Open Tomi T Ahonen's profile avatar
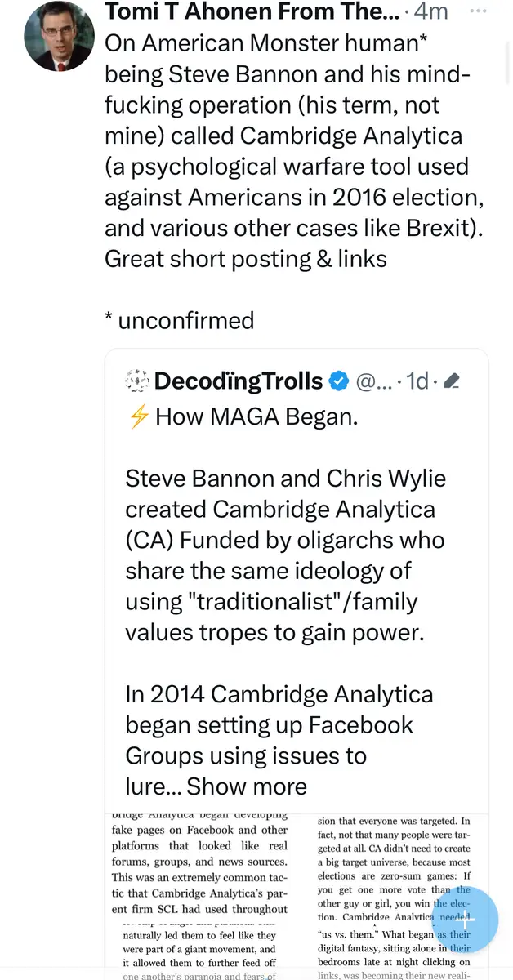 coord(59,35)
